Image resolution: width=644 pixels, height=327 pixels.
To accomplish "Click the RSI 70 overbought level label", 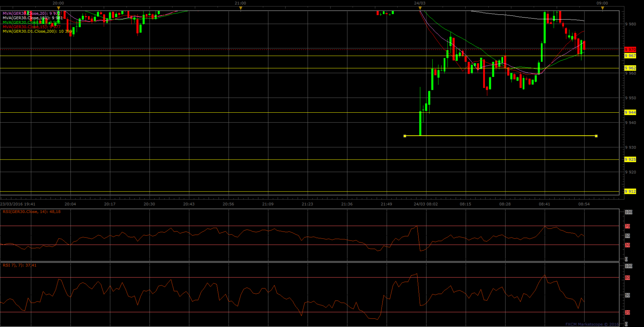I will click(628, 226).
